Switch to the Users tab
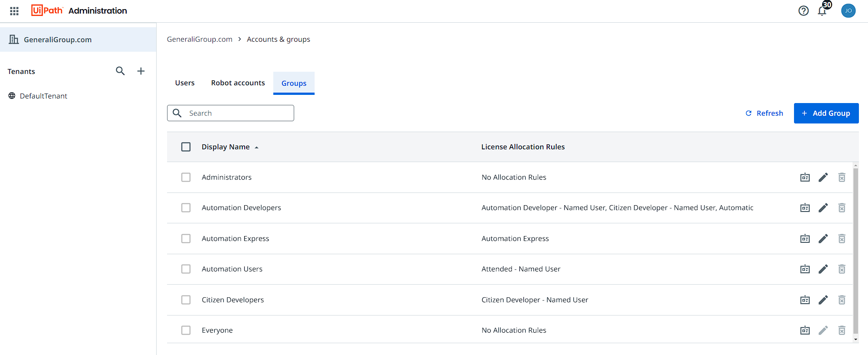 [x=185, y=83]
